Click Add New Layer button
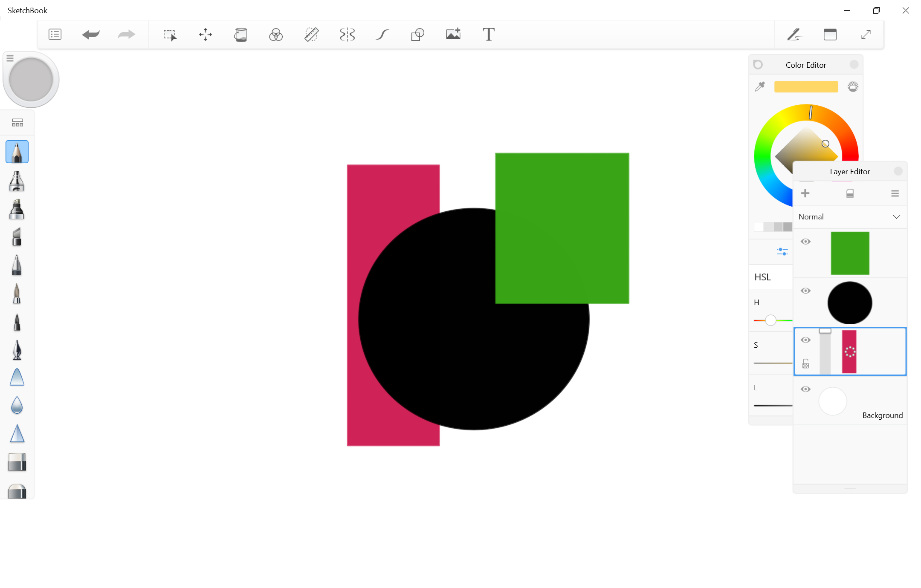921x588 pixels. 805,193
